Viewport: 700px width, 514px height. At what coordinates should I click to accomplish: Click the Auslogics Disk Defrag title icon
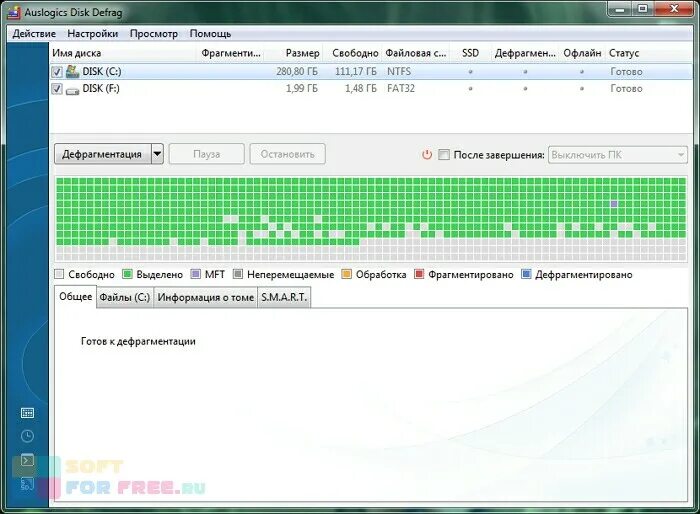pos(13,12)
